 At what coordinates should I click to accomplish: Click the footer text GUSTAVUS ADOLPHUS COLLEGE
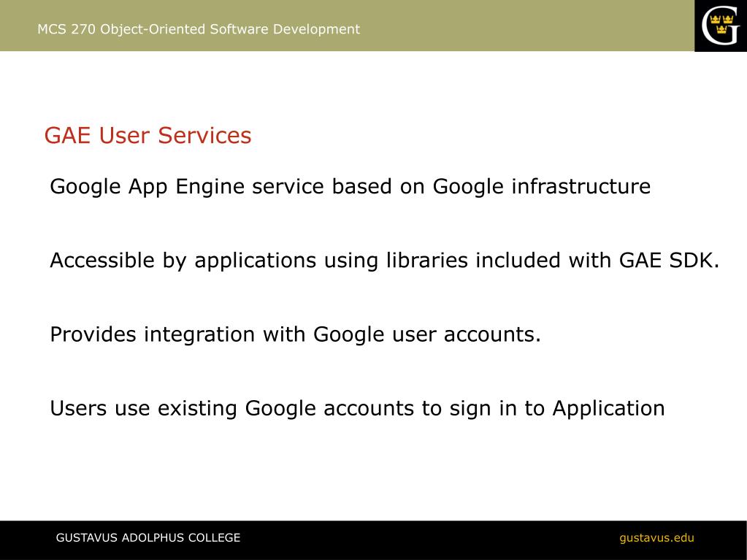click(x=148, y=537)
